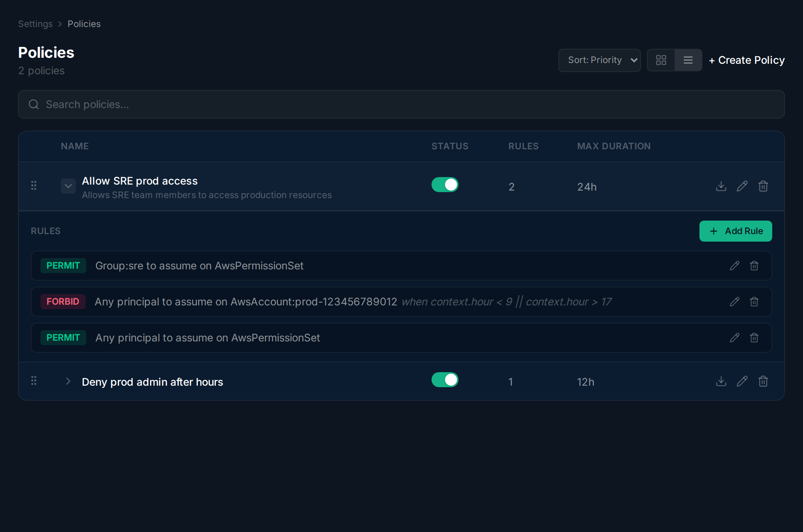Click the FORBID rule badge
The width and height of the screenshot is (803, 532).
(x=63, y=302)
